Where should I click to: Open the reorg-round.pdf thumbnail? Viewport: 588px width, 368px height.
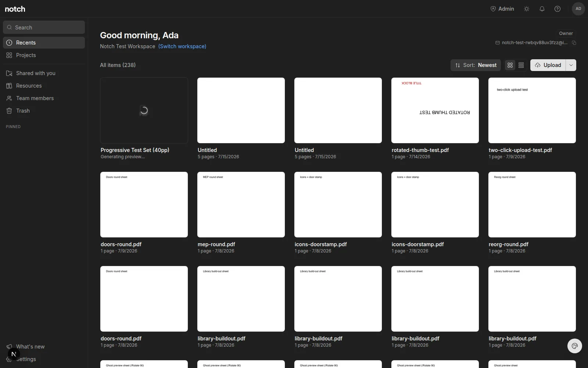[x=532, y=205]
